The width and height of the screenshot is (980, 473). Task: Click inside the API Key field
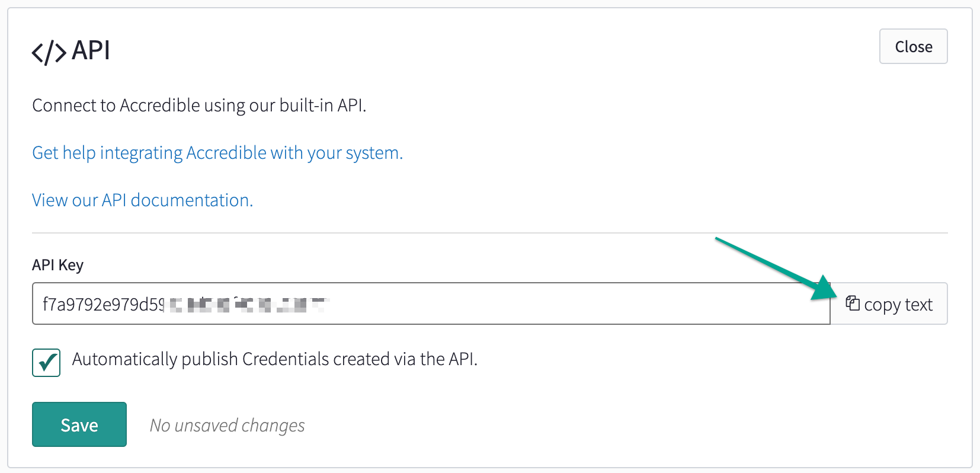[x=431, y=303]
